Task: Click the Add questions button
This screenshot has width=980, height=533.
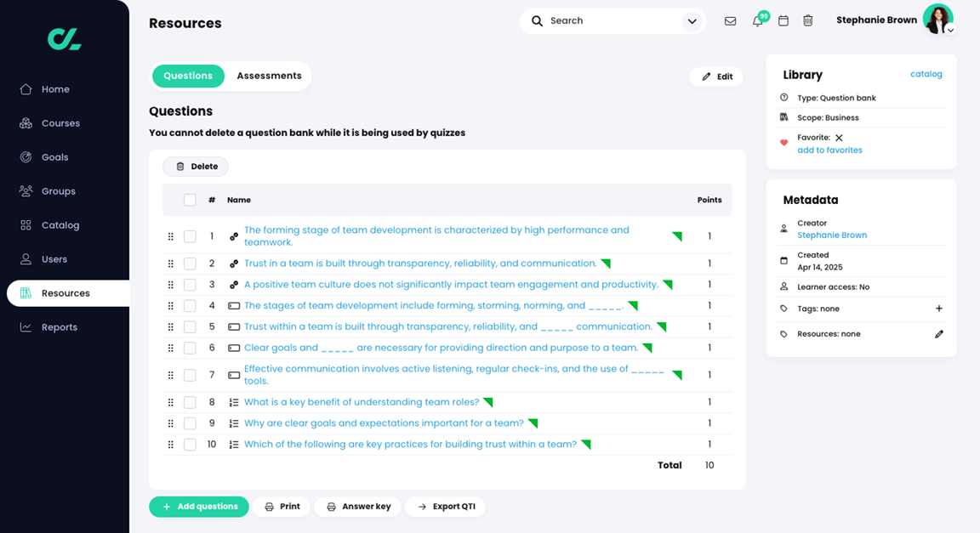Action: pos(198,506)
